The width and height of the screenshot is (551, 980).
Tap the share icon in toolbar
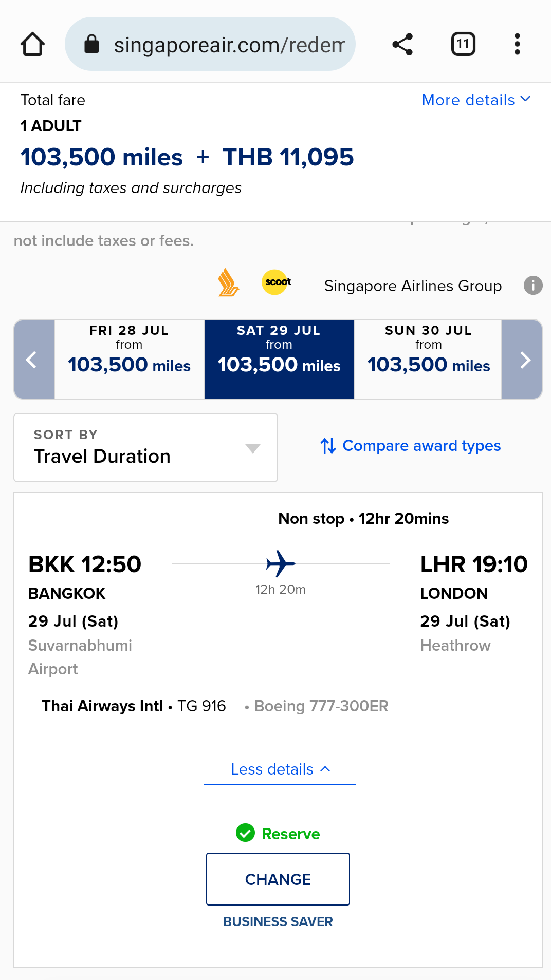[402, 44]
